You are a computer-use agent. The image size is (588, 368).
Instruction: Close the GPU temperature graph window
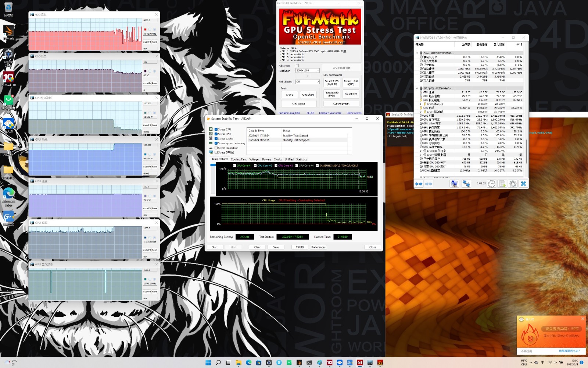(x=156, y=181)
